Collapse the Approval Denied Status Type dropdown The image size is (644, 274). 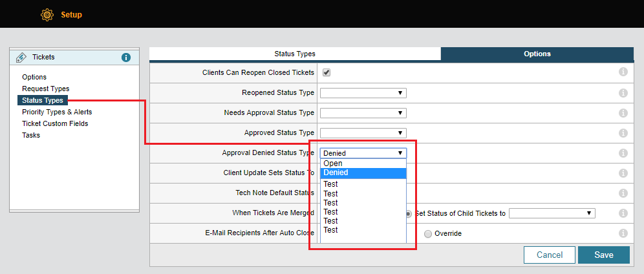tap(363, 153)
